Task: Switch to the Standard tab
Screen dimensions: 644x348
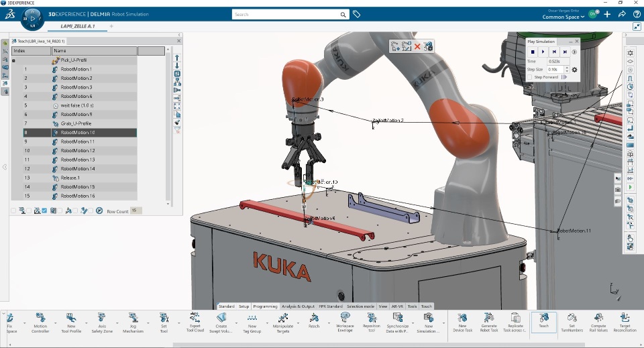Action: [226, 306]
